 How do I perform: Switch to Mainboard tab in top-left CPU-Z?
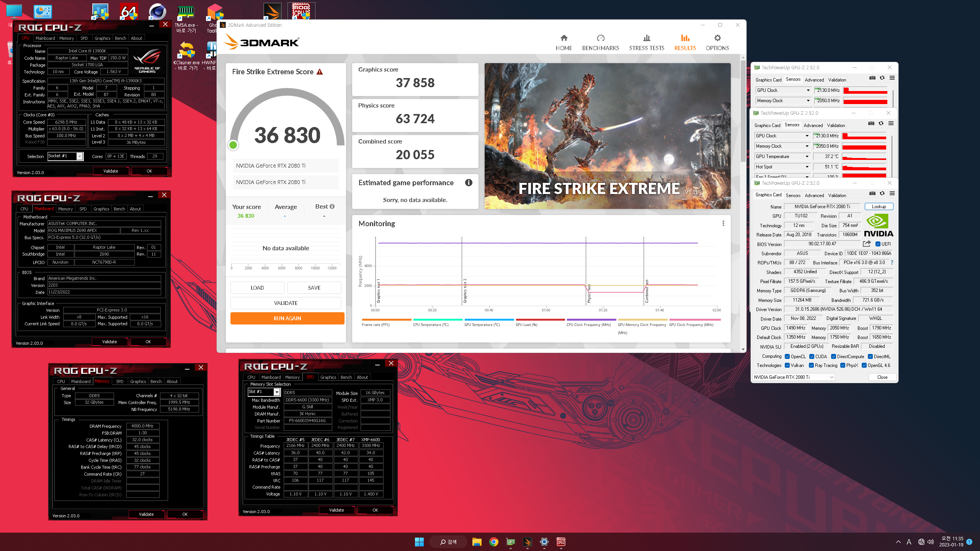tap(45, 38)
